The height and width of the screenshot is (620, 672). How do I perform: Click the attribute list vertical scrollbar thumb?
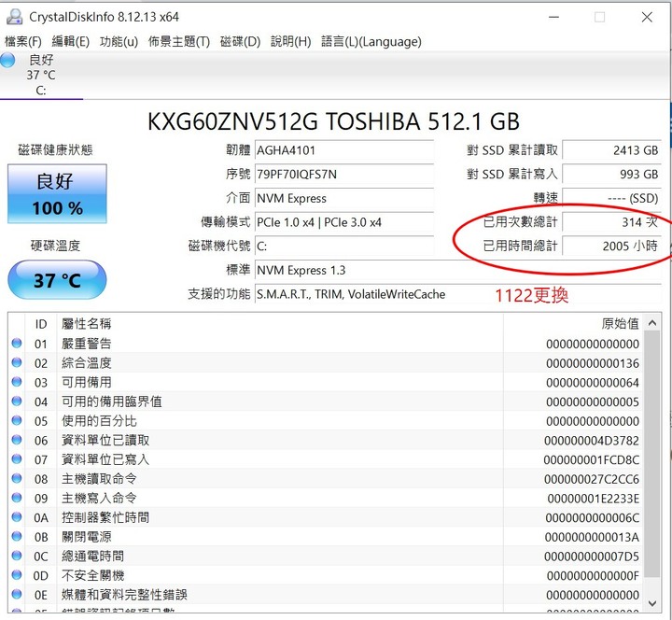point(652,454)
